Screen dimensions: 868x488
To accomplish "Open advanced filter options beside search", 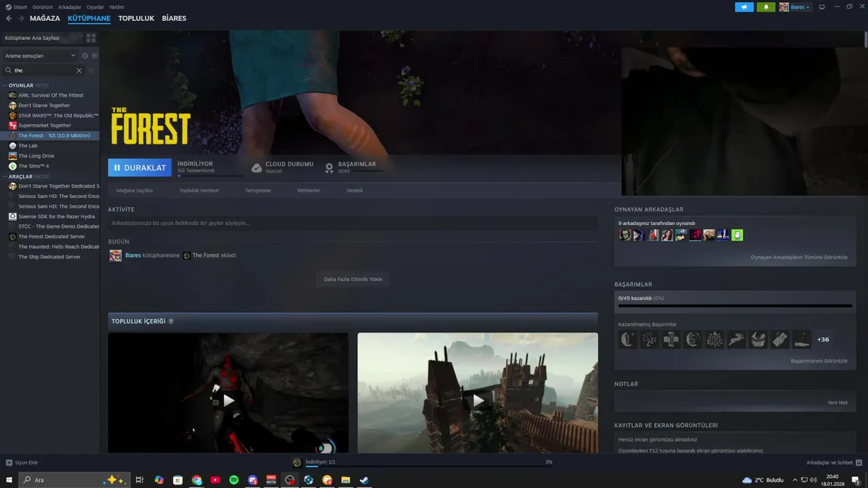I will click(x=91, y=70).
